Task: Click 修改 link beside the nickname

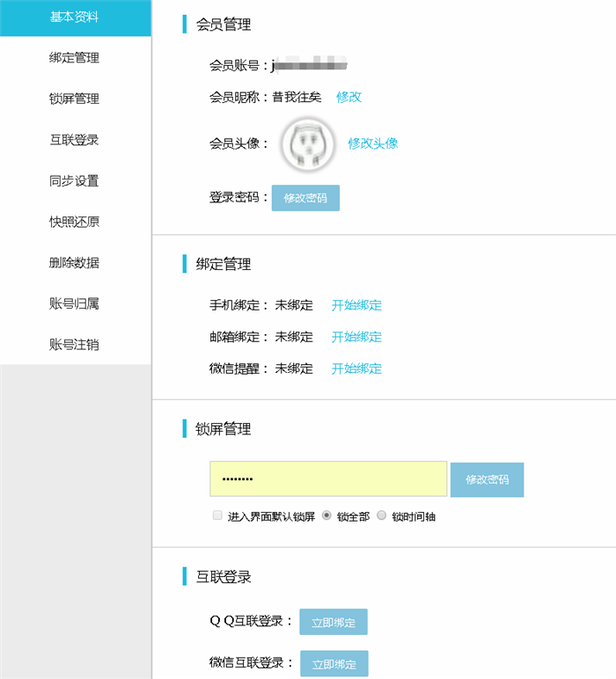Action: [348, 97]
